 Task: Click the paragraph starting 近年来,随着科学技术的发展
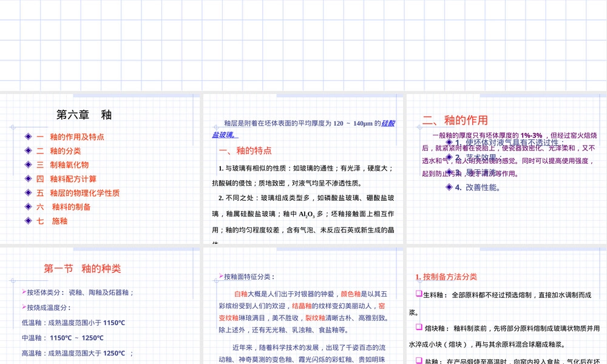click(302, 354)
